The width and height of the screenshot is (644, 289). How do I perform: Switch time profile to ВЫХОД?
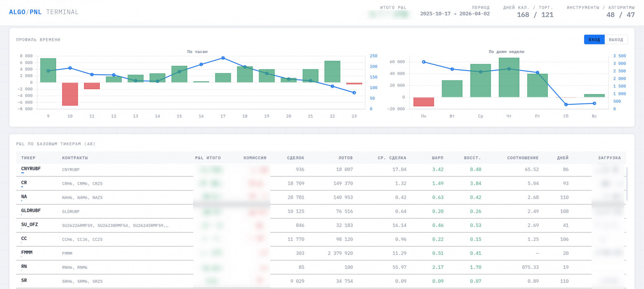point(616,40)
